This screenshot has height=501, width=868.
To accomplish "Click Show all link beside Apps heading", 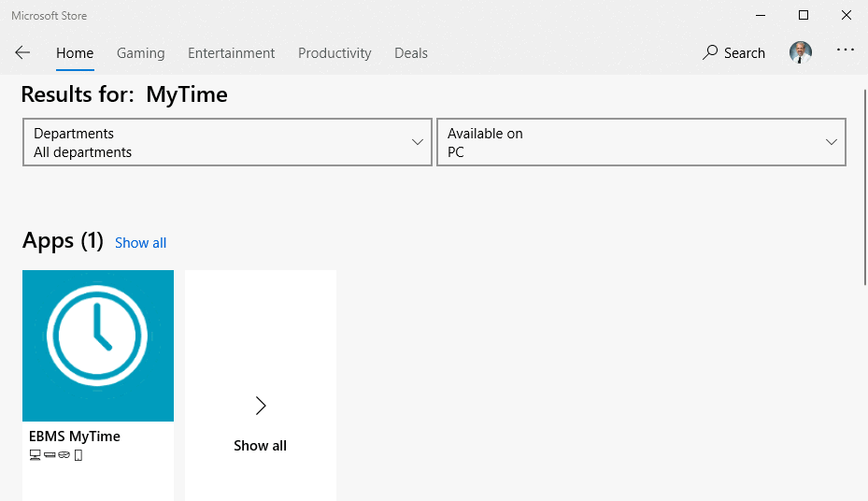I will pyautogui.click(x=140, y=243).
